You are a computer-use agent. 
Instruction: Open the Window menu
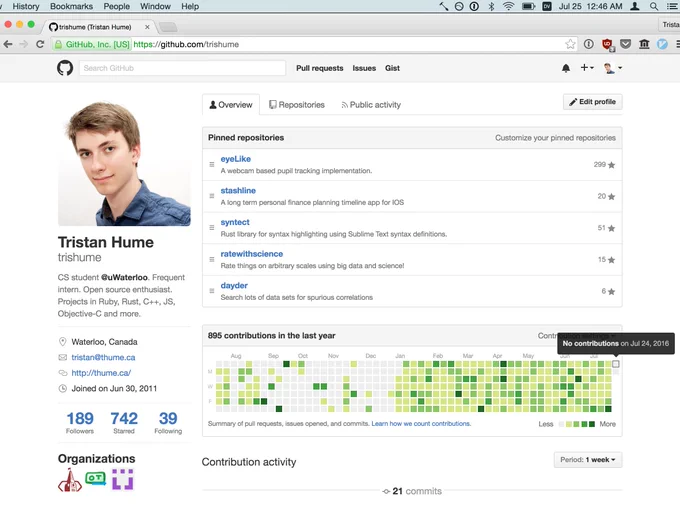pyautogui.click(x=155, y=6)
